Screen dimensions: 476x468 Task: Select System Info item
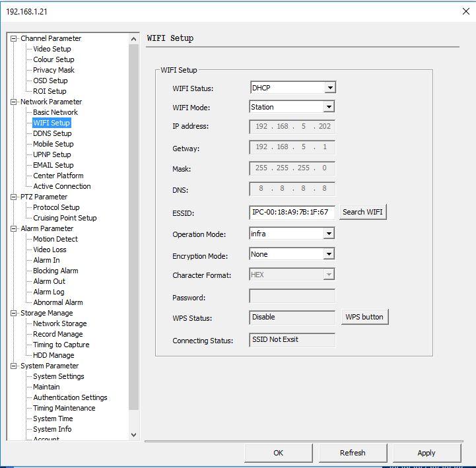tap(53, 430)
